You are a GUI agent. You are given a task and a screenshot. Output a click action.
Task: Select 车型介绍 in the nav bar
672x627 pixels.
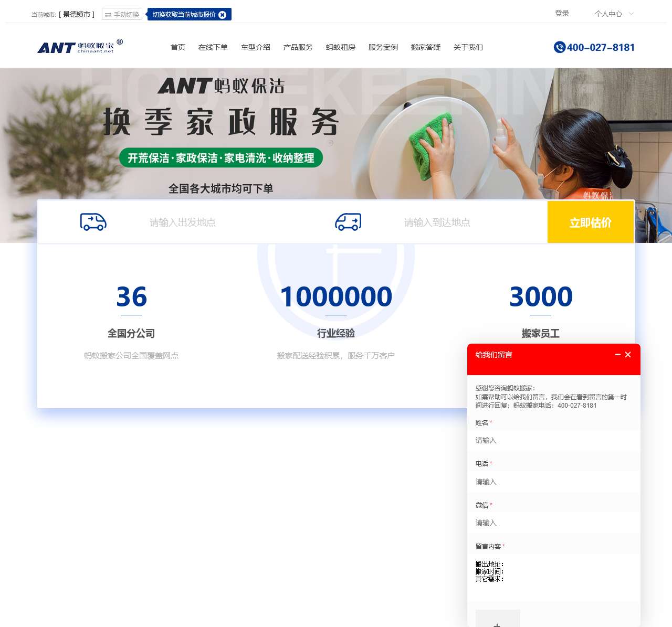(256, 47)
